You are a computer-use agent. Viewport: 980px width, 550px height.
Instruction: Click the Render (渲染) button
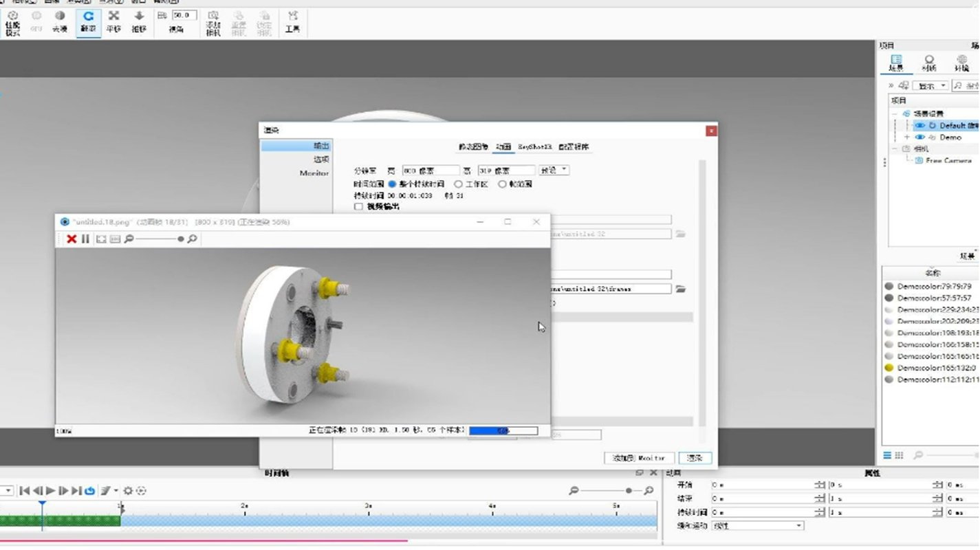695,458
